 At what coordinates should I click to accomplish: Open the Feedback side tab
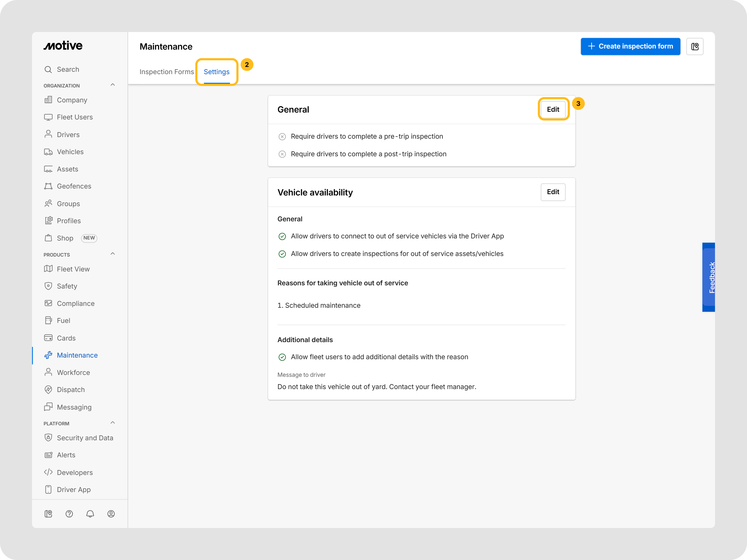coord(709,277)
